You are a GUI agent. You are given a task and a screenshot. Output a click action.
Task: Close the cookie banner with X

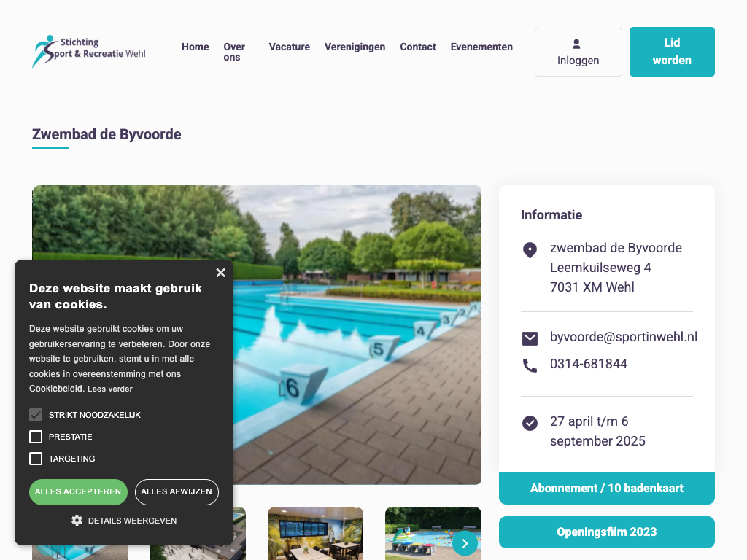click(220, 273)
